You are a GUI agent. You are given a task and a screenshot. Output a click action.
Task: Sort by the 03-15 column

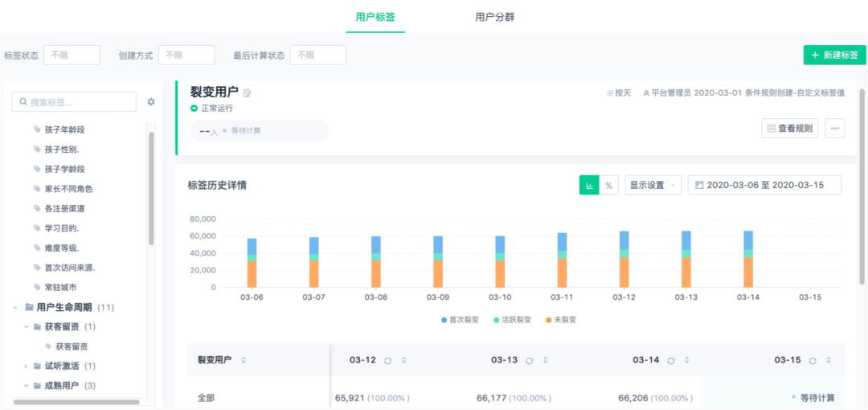pos(829,360)
